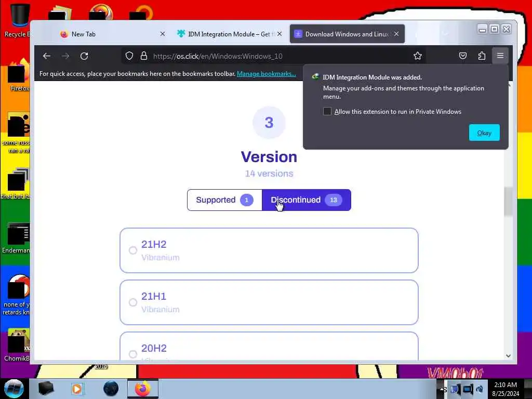Close the Download Windows and Linux tab
Image resolution: width=532 pixels, height=399 pixels.
pos(396,34)
